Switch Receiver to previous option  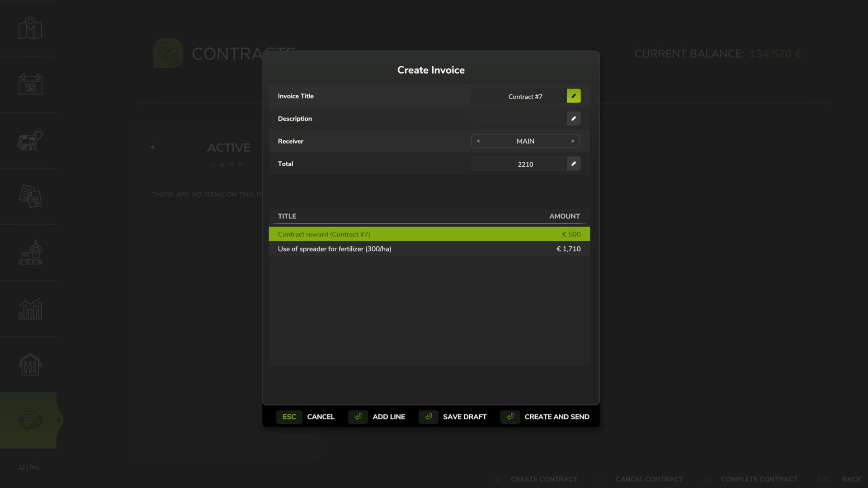pos(478,141)
